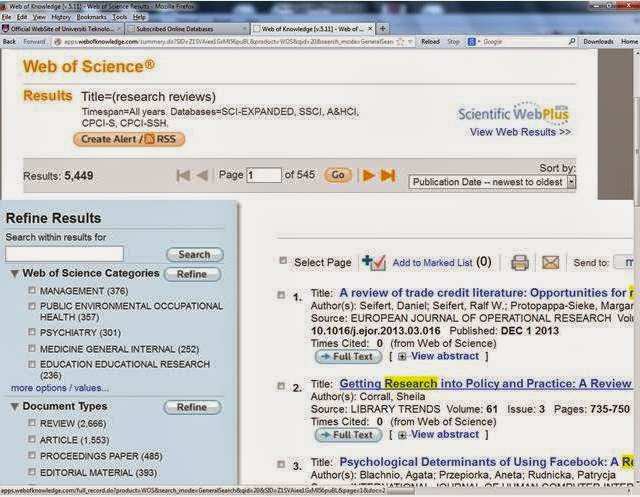
Task: Tick the Select Page checkbox
Action: coord(283,260)
